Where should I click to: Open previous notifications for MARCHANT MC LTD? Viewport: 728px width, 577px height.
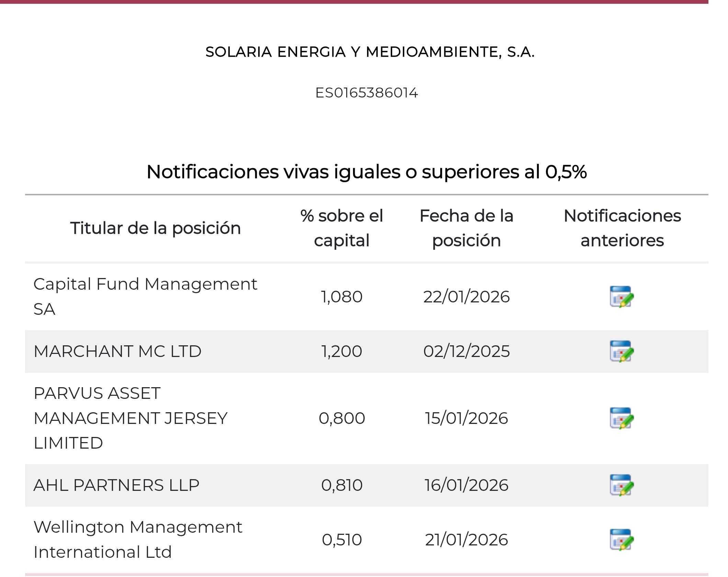coord(624,351)
